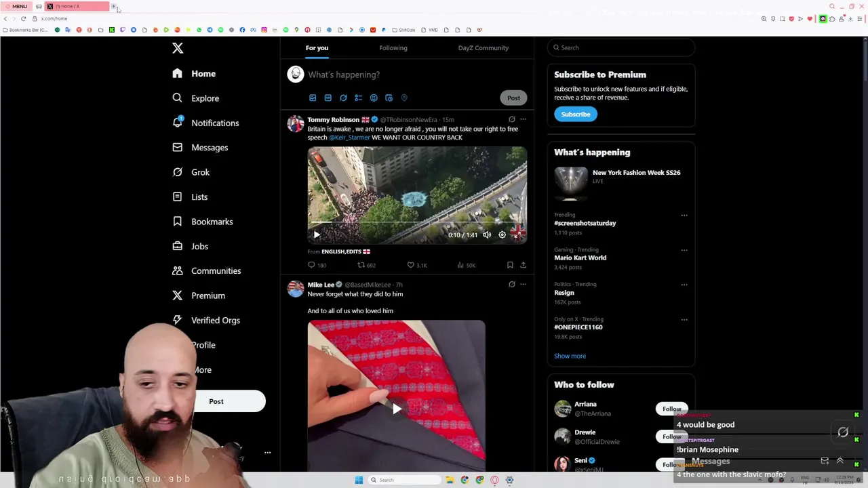Viewport: 868px width, 488px height.
Task: Open Jobs in sidebar
Action: tap(190, 246)
